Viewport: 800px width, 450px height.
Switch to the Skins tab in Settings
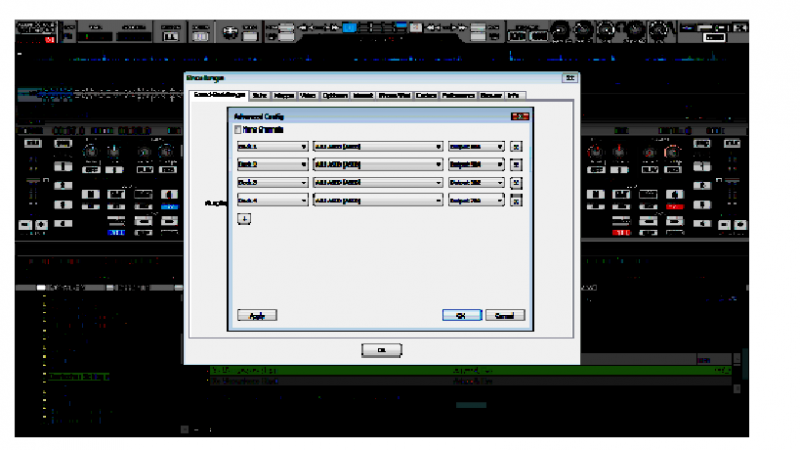[x=260, y=95]
